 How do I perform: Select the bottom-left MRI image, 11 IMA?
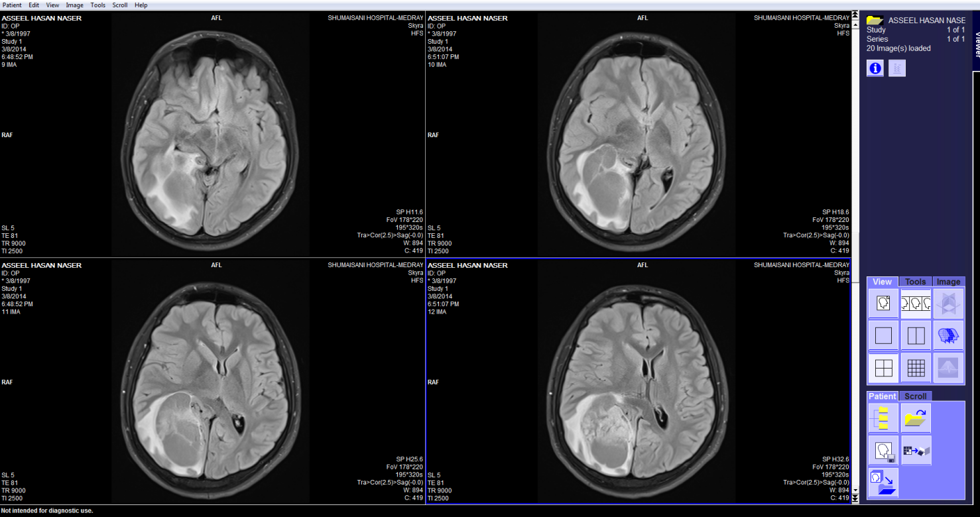click(212, 380)
